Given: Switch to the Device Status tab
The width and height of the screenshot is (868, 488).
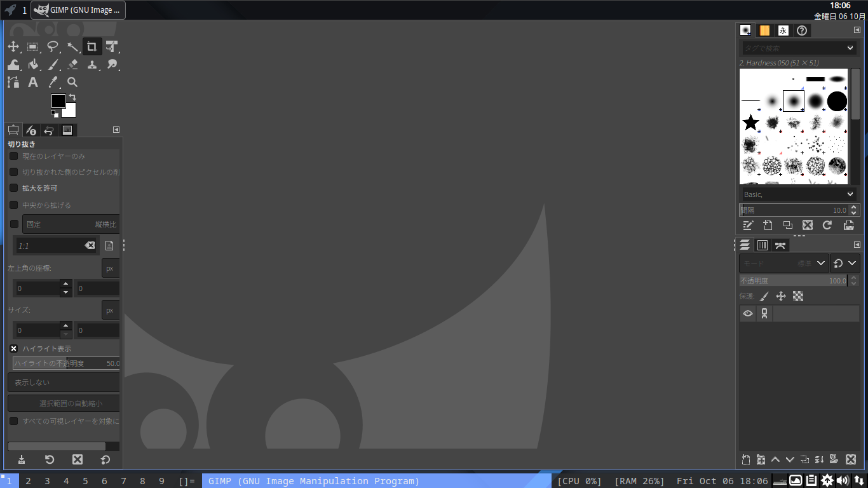Looking at the screenshot, I should (x=31, y=130).
